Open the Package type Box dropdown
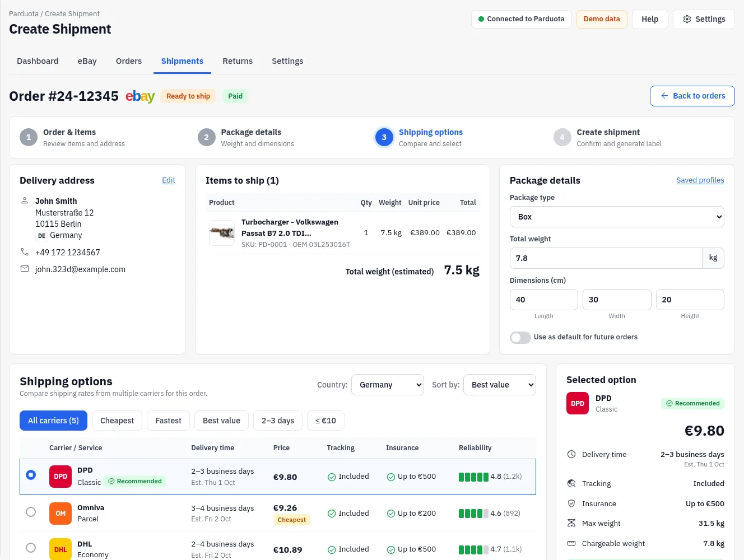Screen dimensions: 744x560 tap(617, 217)
